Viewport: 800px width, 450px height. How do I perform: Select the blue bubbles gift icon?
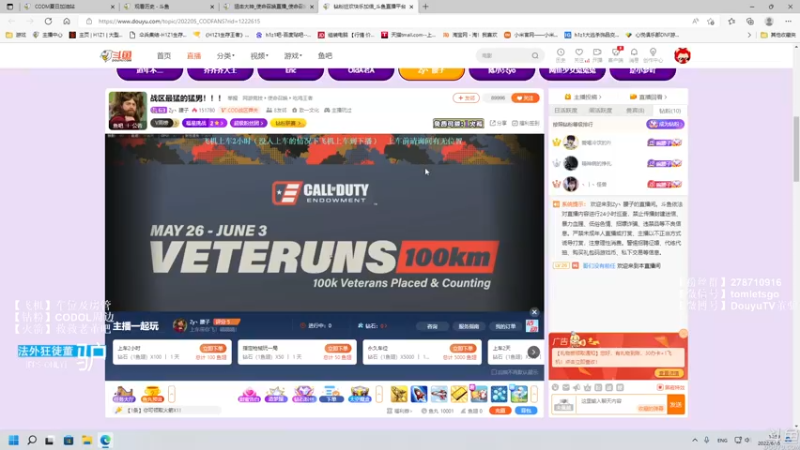click(x=499, y=394)
